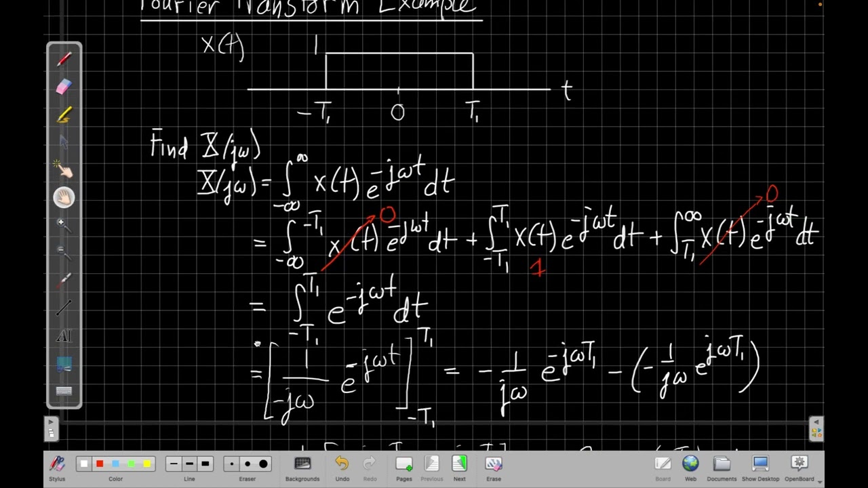
Task: Switch to Web mode
Action: [690, 468]
